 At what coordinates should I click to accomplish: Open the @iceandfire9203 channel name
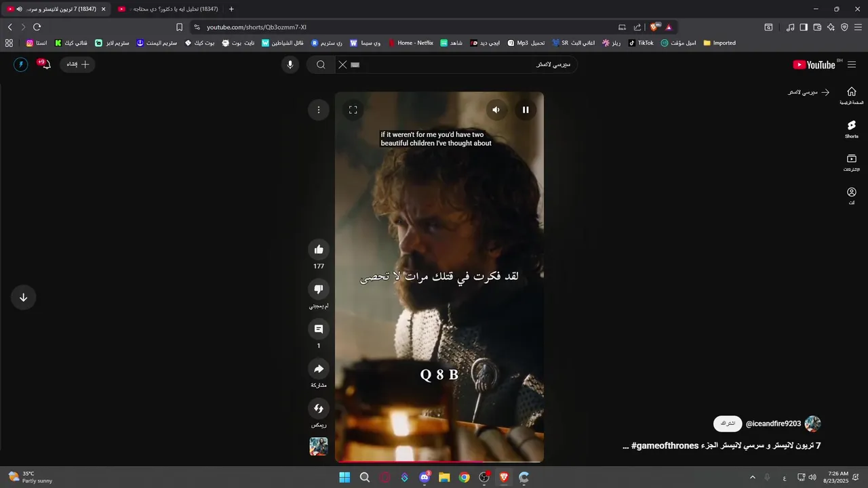tap(773, 424)
